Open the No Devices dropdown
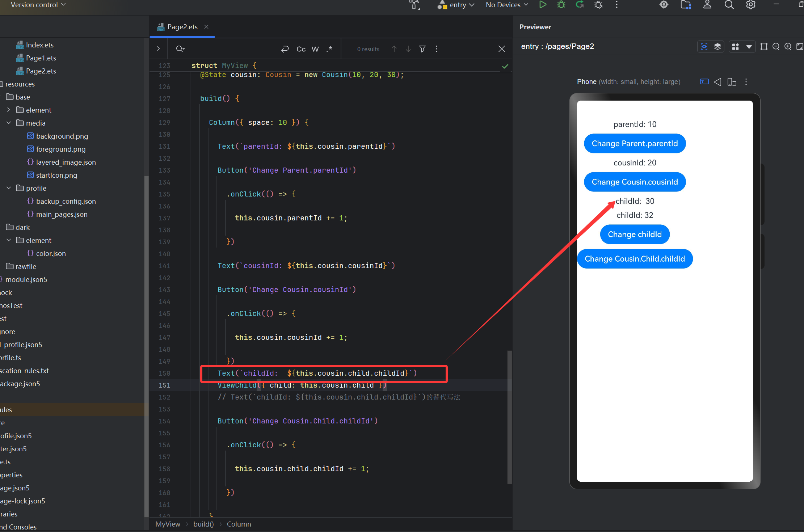 (507, 5)
